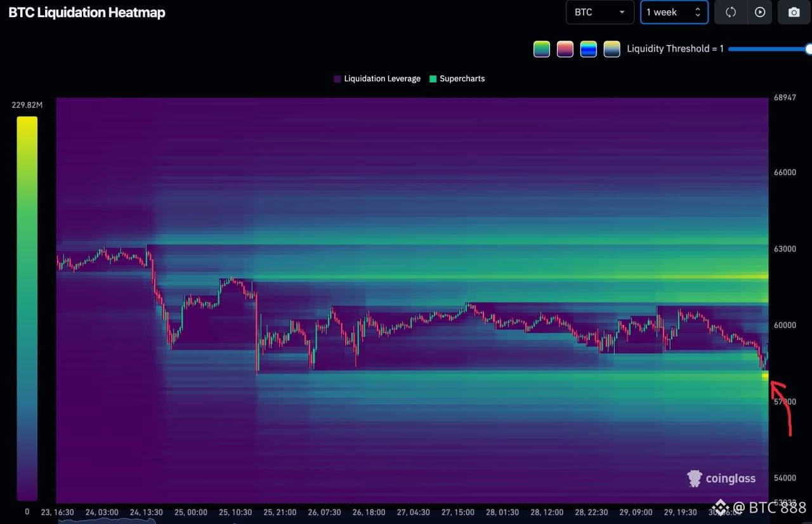Adjust the Liquidity Threshold slider handle
This screenshot has height=524, width=812.
tap(808, 49)
